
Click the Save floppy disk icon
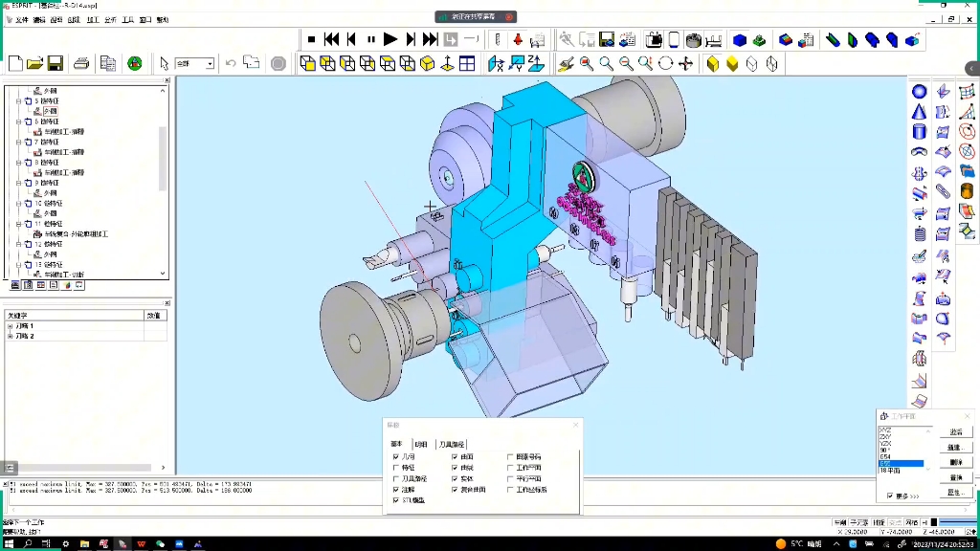[55, 63]
